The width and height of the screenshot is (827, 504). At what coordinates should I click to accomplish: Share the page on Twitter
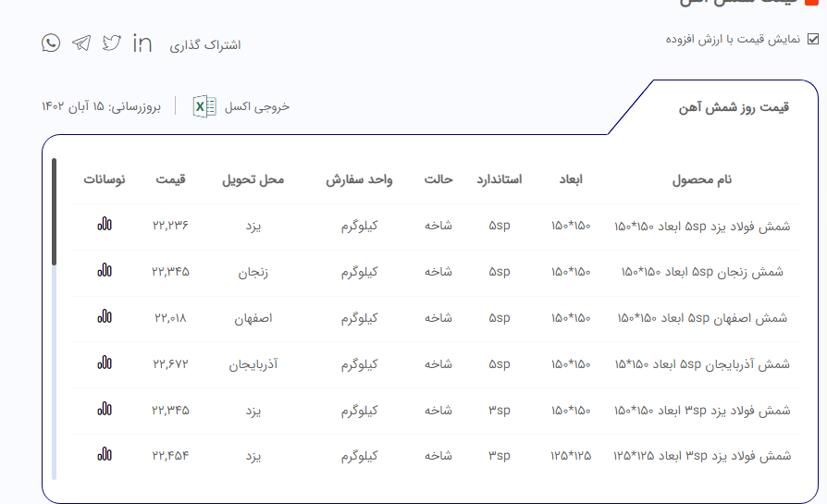coord(112,43)
